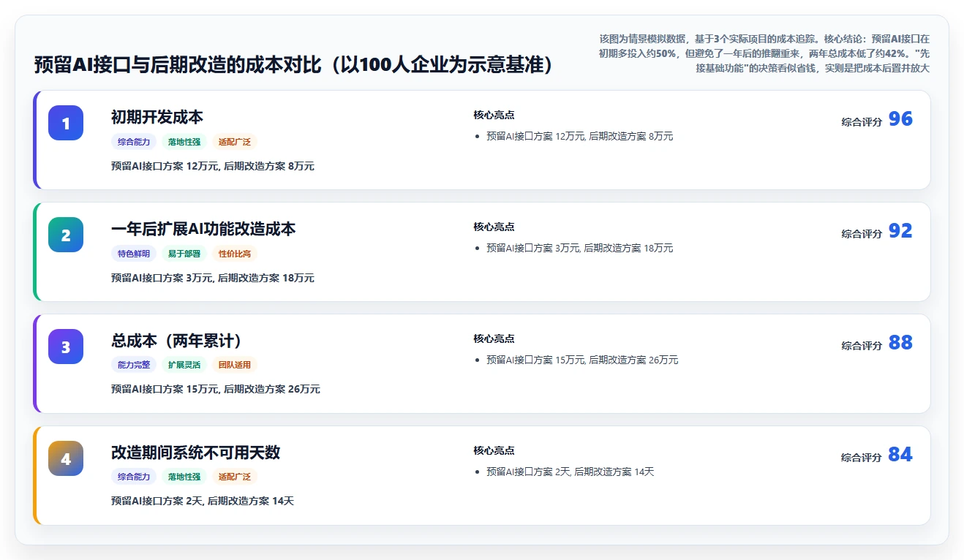Click bold summary text 2天, 后期改造方案 14天
The width and height of the screenshot is (964, 560).
(203, 501)
